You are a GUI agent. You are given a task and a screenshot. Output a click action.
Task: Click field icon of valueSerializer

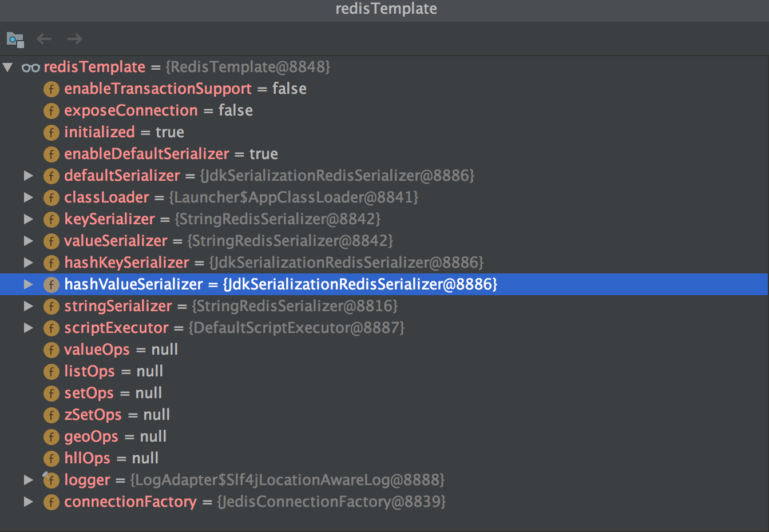(51, 241)
